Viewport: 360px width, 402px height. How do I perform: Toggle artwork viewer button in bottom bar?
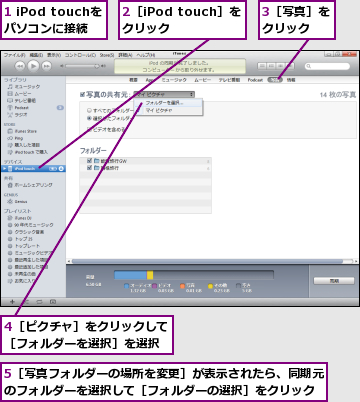click(53, 302)
